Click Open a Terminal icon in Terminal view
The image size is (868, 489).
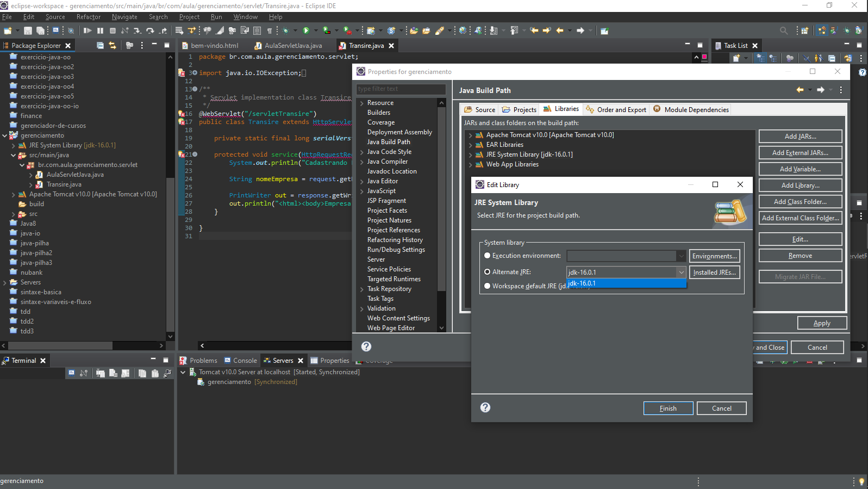click(71, 373)
